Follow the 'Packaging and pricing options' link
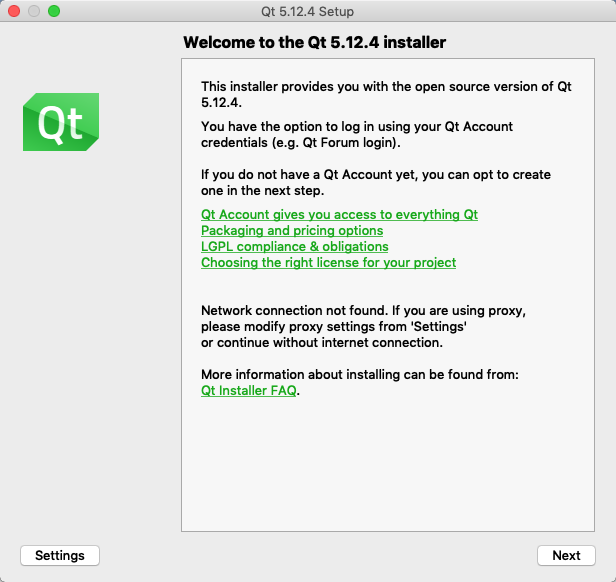Screen dimensions: 616x582 (x=292, y=231)
